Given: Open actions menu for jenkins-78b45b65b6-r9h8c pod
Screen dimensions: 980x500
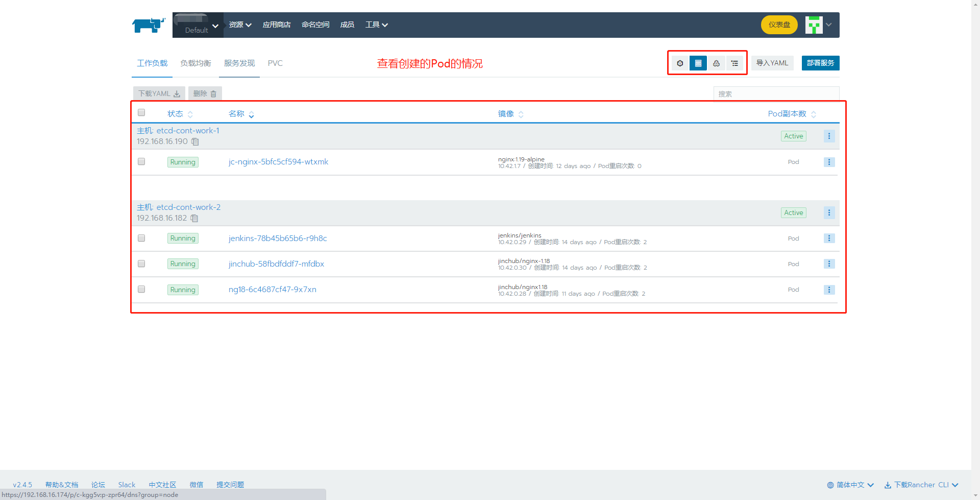Looking at the screenshot, I should coord(829,238).
